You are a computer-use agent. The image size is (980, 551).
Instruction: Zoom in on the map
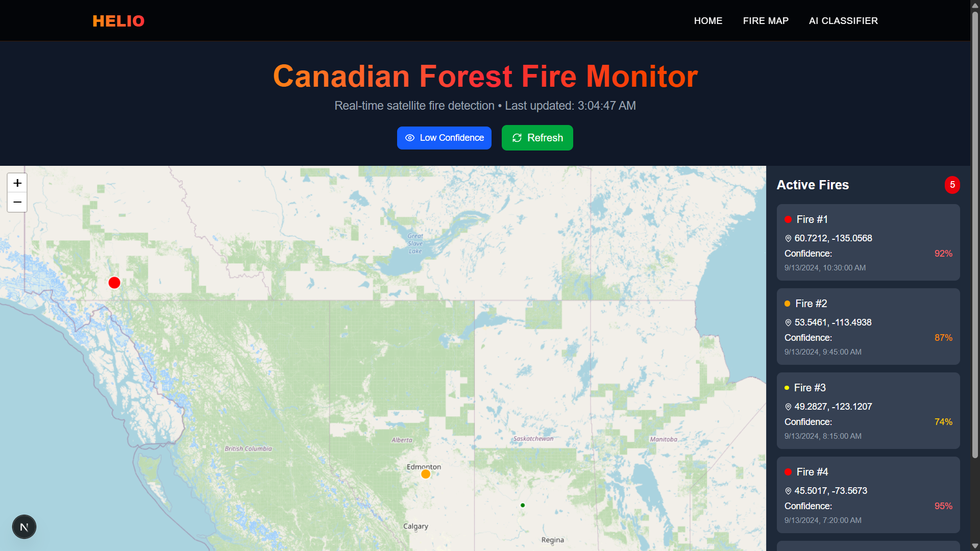pyautogui.click(x=17, y=183)
